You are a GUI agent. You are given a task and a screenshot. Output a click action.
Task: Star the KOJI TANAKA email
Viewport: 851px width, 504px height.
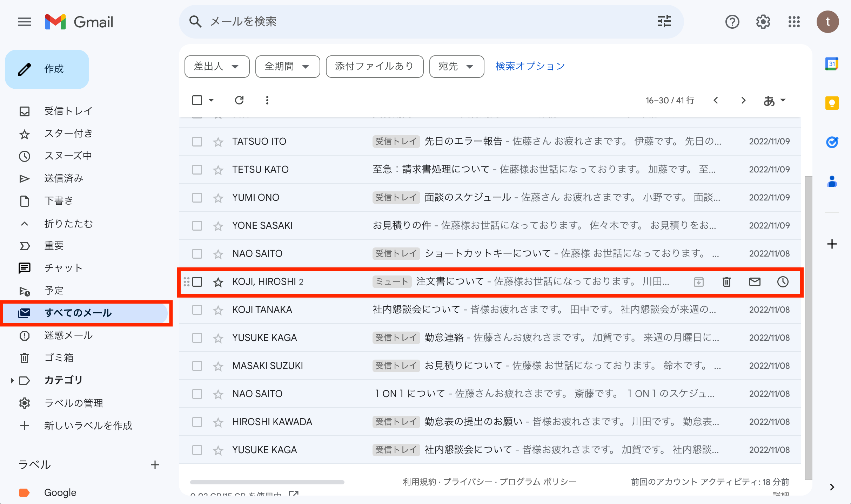click(218, 310)
